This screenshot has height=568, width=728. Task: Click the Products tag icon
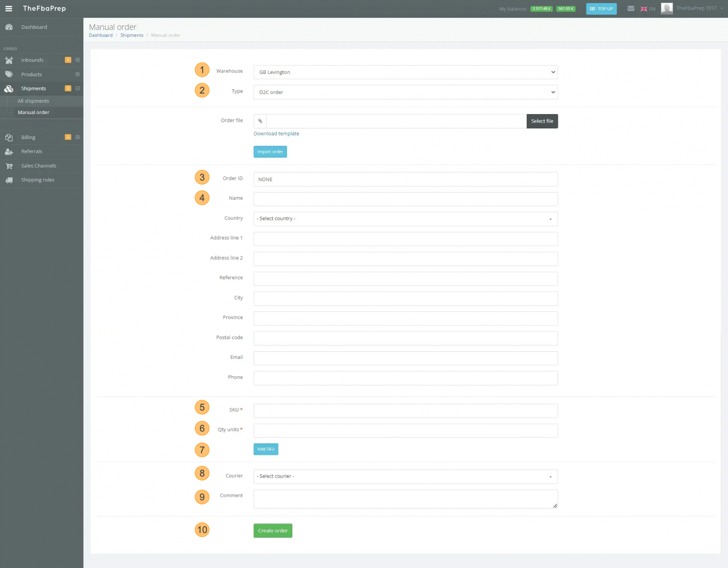(9, 74)
